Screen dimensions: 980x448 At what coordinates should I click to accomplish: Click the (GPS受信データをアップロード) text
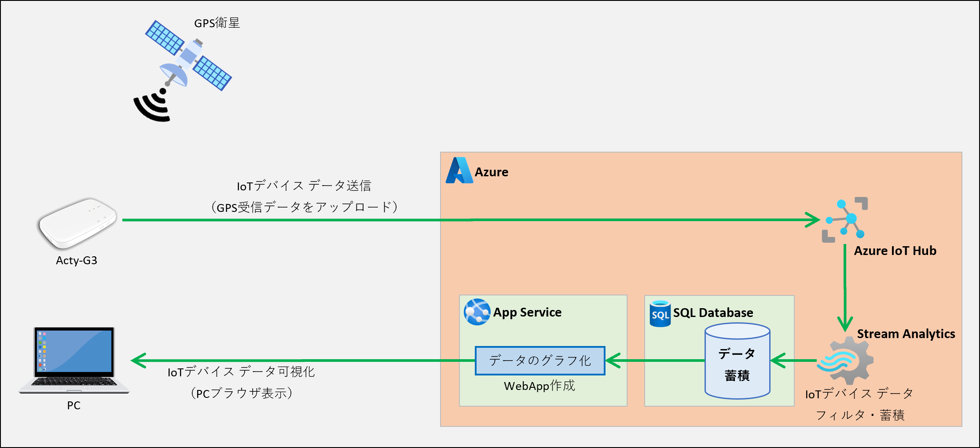coord(304,207)
